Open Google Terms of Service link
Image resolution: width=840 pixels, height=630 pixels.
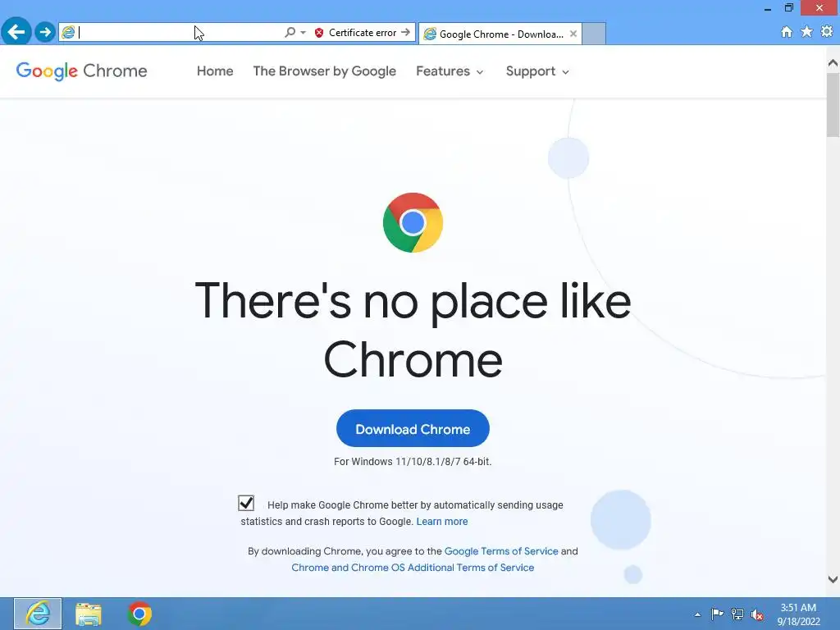(x=501, y=551)
